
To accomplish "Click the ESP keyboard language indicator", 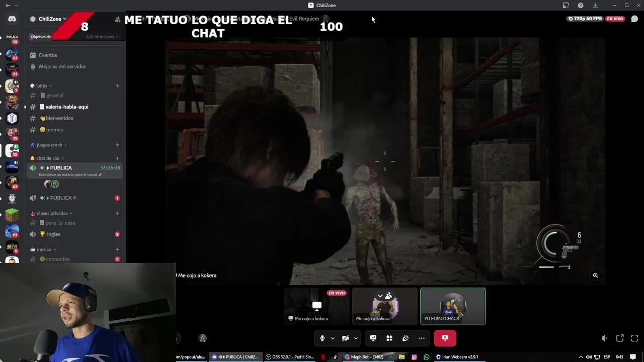I will pos(607,357).
